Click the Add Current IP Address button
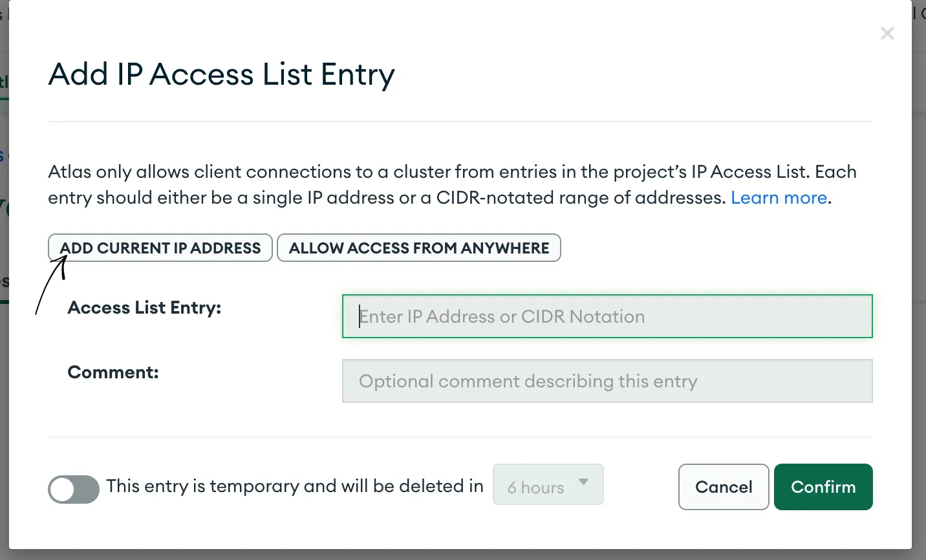 coord(160,248)
